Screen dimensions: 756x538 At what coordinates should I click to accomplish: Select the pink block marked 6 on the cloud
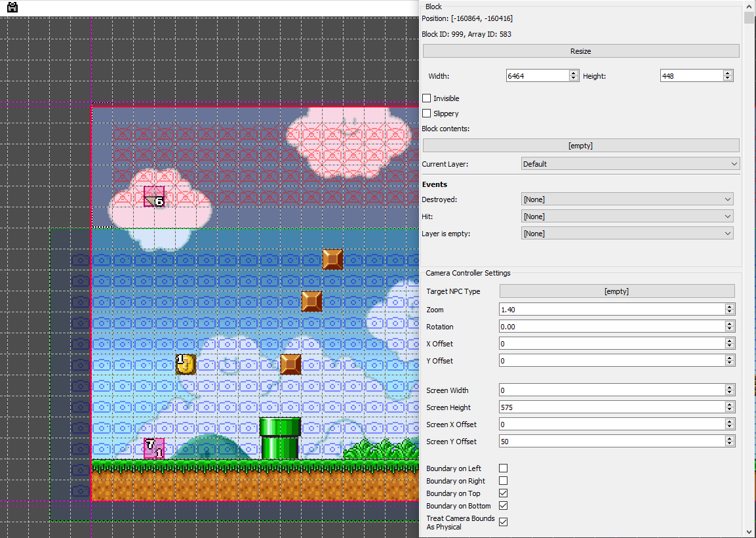tap(154, 196)
